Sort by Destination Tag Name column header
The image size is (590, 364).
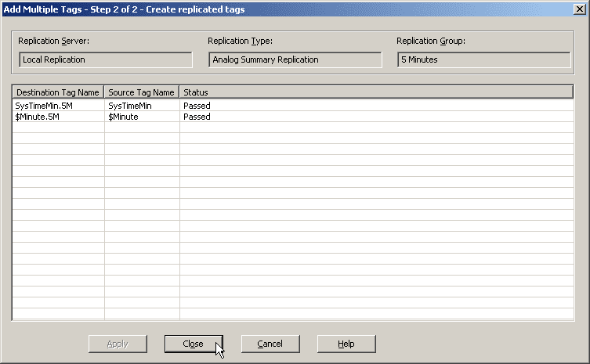point(58,92)
